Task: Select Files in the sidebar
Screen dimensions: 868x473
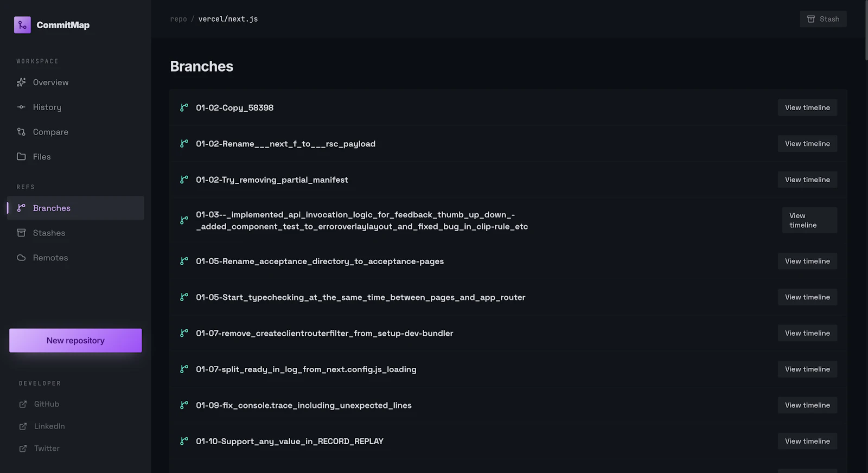Action: pos(76,157)
